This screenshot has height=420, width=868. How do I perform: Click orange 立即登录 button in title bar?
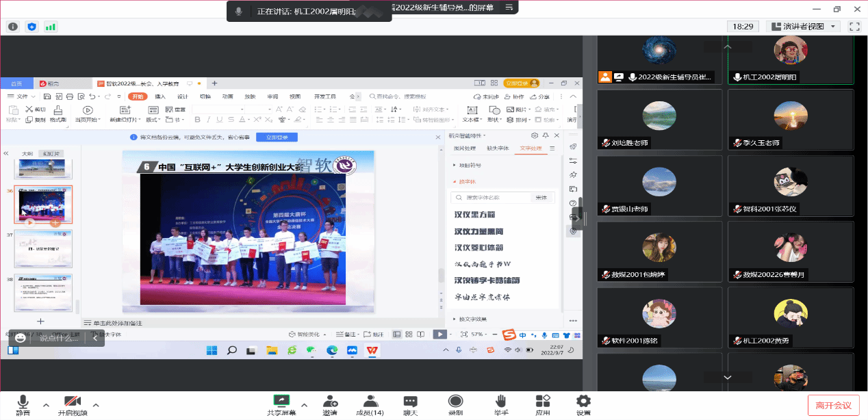click(522, 83)
